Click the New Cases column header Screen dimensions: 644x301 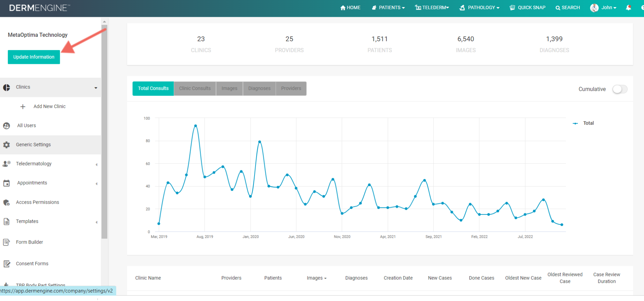point(440,278)
